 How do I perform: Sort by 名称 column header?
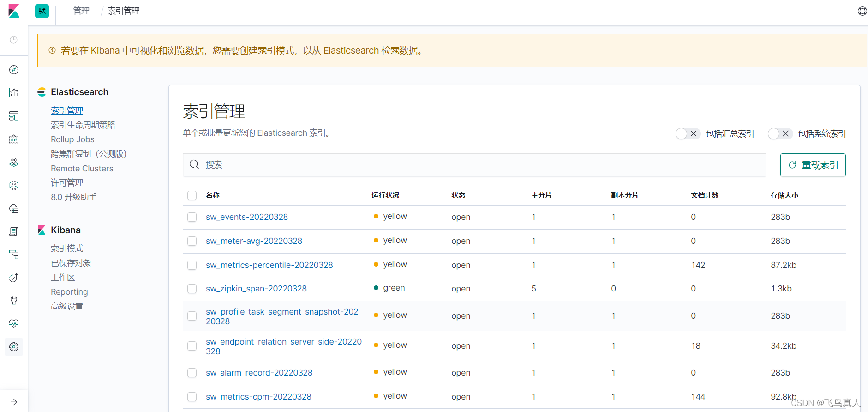tap(213, 195)
